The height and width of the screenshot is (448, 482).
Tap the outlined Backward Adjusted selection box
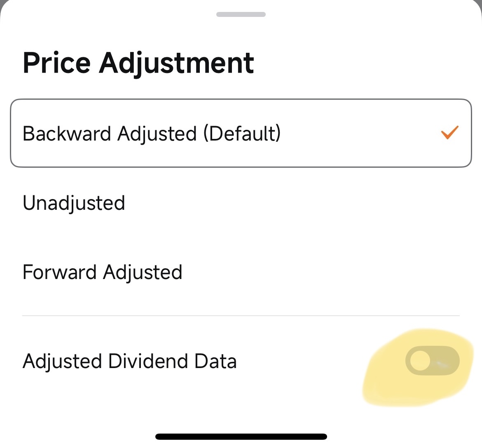[x=241, y=133]
